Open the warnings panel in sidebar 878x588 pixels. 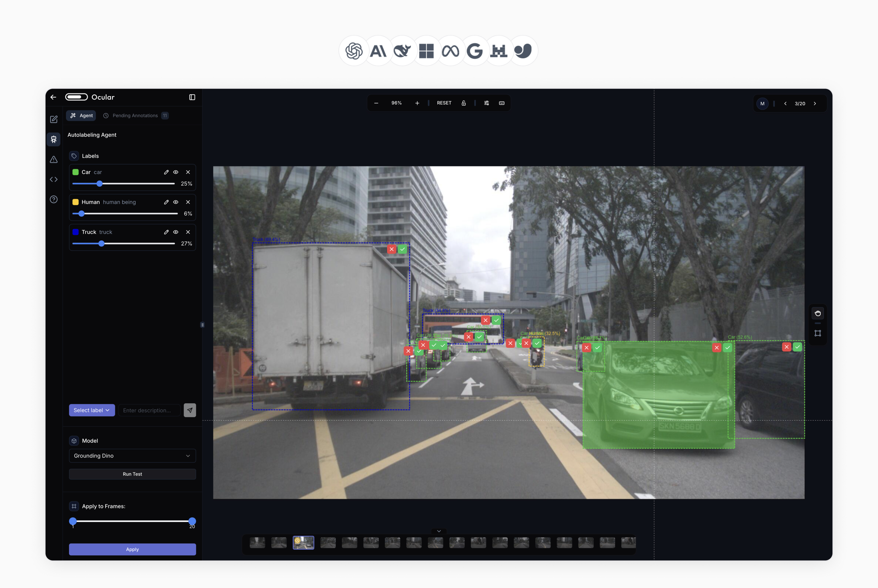click(54, 159)
